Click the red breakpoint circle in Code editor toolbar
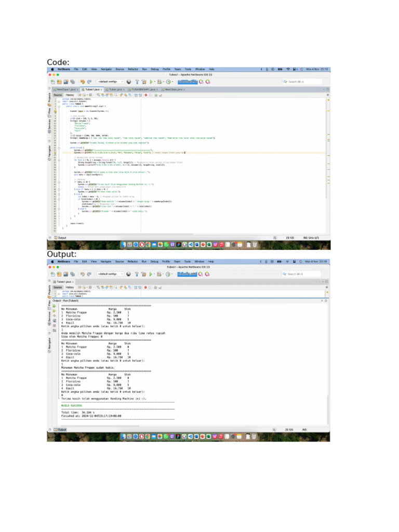Viewport: 399px width, 532px height. pos(146,95)
